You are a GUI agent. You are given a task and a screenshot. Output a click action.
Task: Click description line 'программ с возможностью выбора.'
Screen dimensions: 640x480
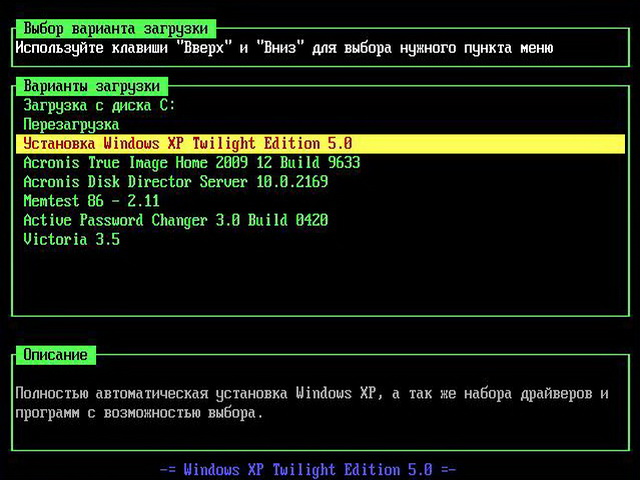coord(139,413)
